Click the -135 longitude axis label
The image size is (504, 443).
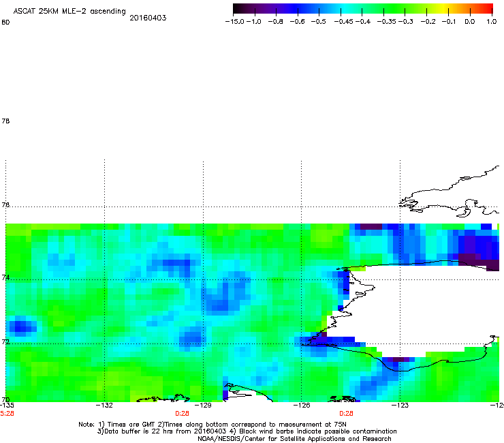[x=7, y=406]
